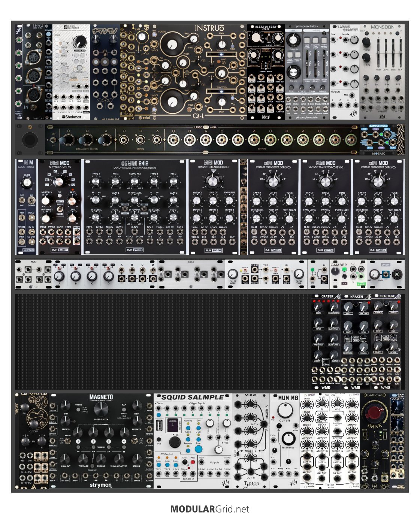Flip the VCF 2/INVERT switch on Gemini 2412
420x517 pixels.
pyautogui.click(x=144, y=209)
